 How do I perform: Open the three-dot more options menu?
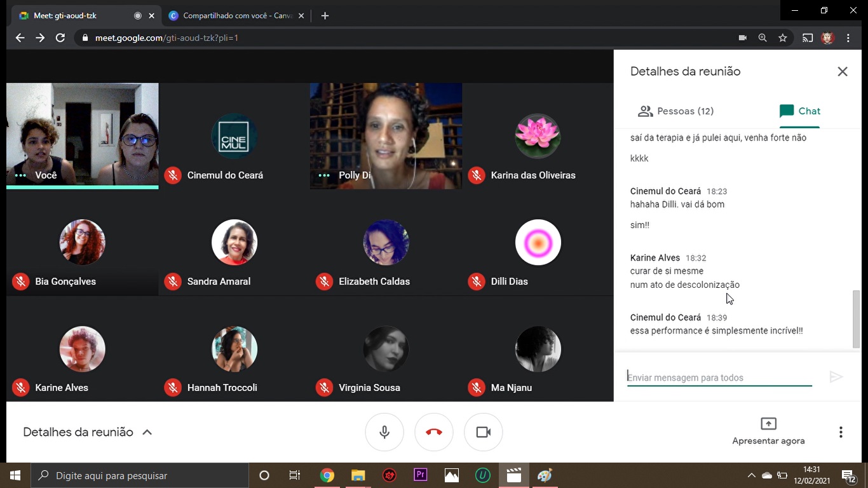coord(840,432)
